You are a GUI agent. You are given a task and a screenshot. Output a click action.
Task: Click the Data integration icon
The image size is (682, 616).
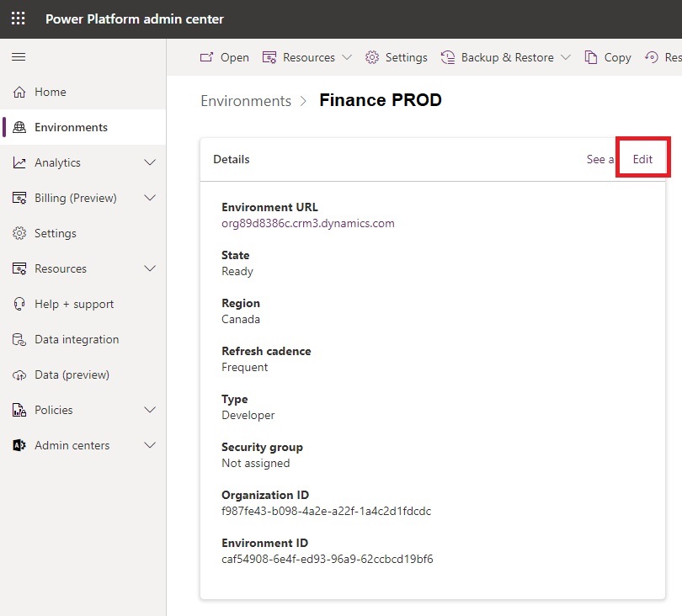(19, 340)
